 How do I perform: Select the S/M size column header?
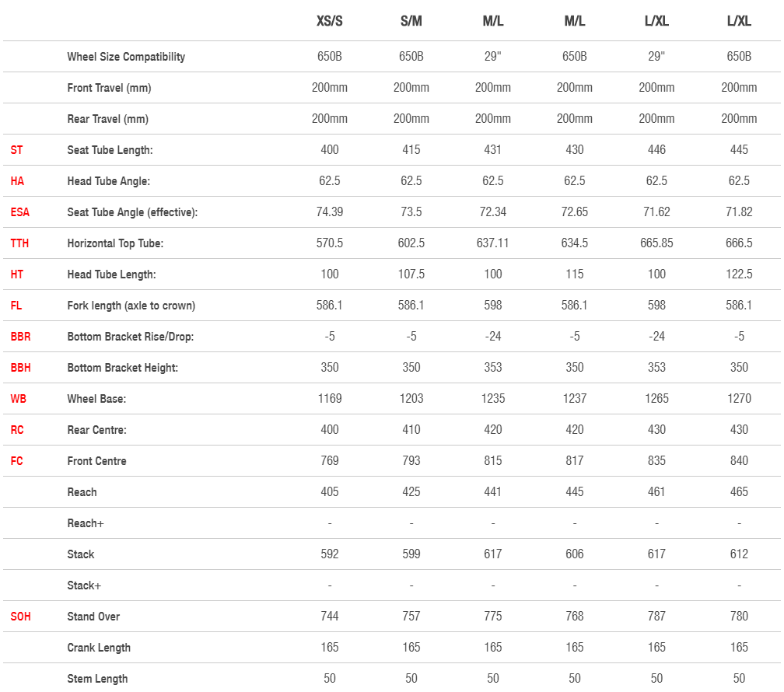tap(411, 22)
